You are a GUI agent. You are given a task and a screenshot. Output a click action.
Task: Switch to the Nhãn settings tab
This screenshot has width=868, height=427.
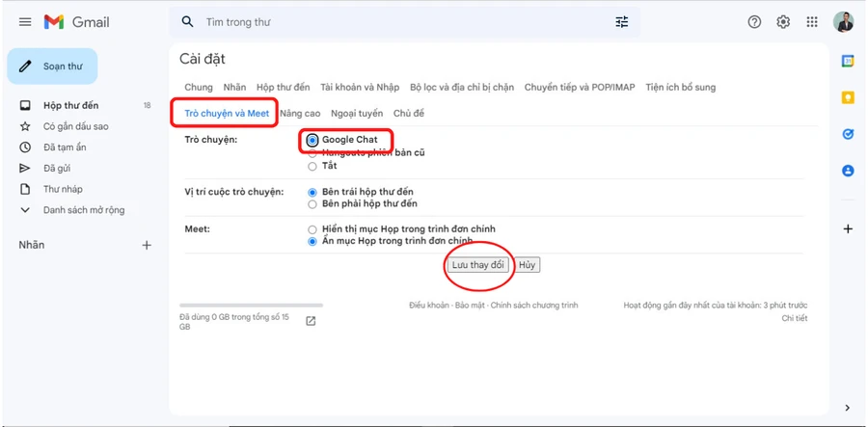(x=234, y=88)
